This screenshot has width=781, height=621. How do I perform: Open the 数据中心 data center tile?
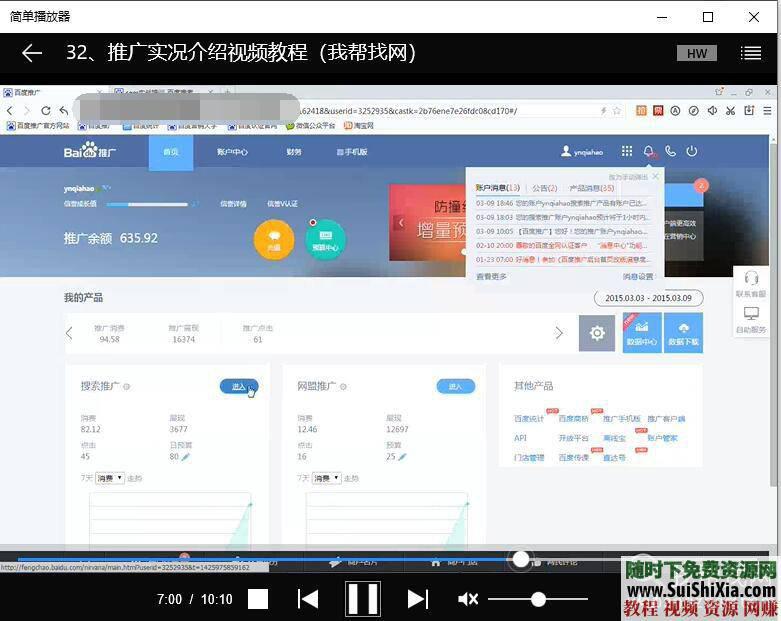coord(642,333)
